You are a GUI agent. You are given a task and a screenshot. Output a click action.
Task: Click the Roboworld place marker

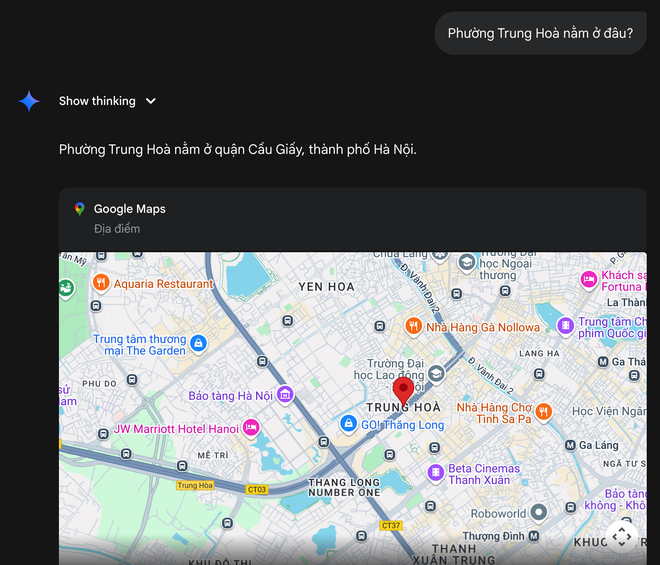538,512
